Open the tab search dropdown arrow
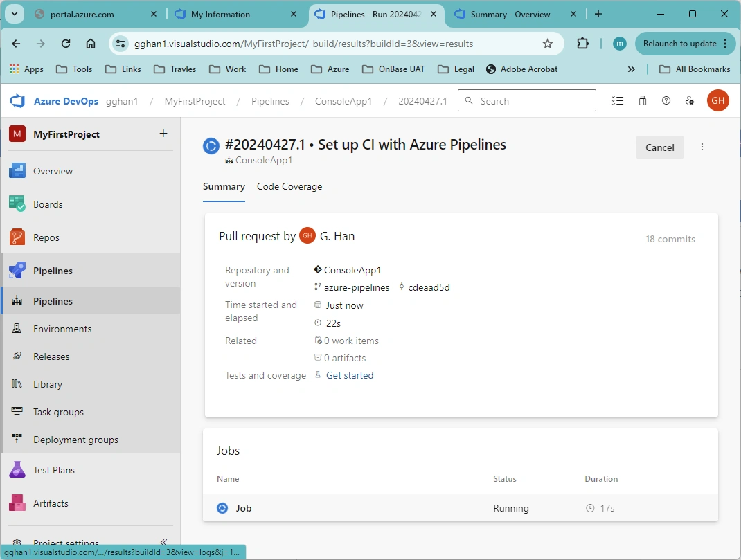The image size is (741, 560). [14, 14]
